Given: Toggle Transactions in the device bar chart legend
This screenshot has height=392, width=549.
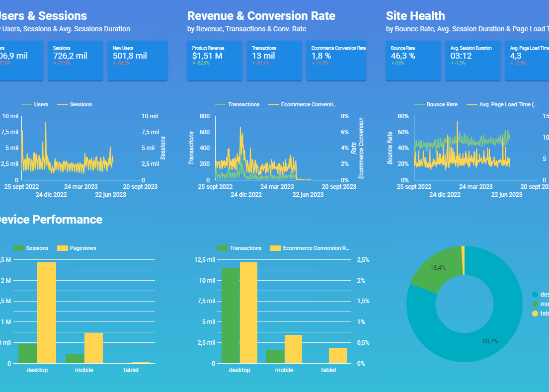Looking at the screenshot, I should (239, 248).
